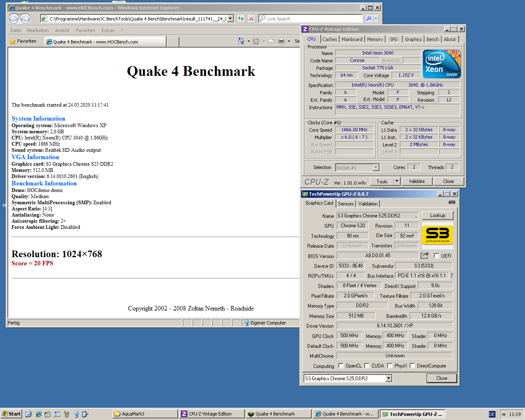Toggle the DirectCompute checkbox
525x420 pixels.
coord(412,366)
